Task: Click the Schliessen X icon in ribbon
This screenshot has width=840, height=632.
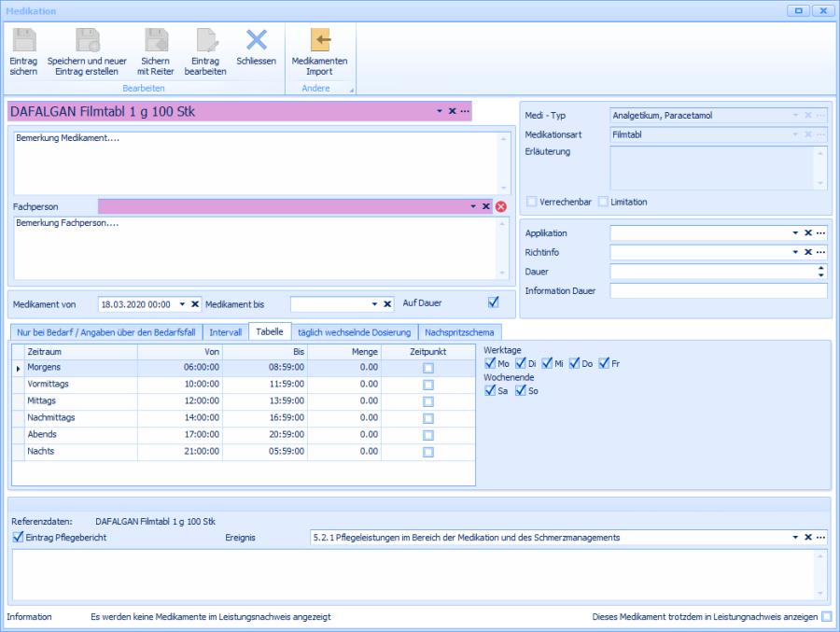Action: pyautogui.click(x=257, y=40)
